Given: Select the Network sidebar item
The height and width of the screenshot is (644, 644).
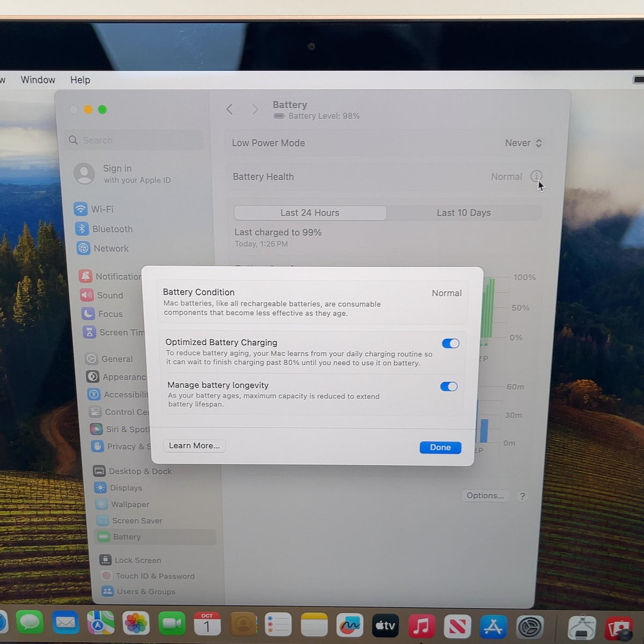Looking at the screenshot, I should pos(103,248).
